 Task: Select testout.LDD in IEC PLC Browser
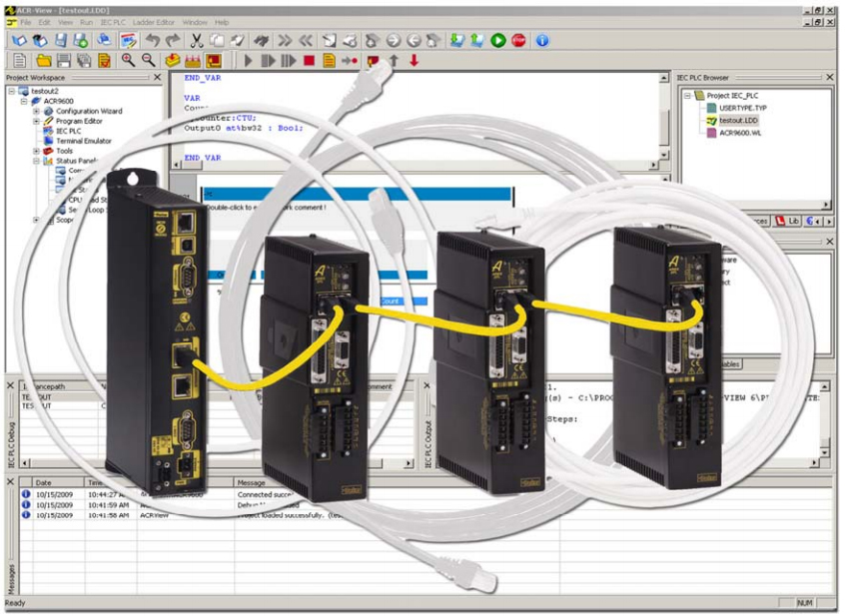738,120
